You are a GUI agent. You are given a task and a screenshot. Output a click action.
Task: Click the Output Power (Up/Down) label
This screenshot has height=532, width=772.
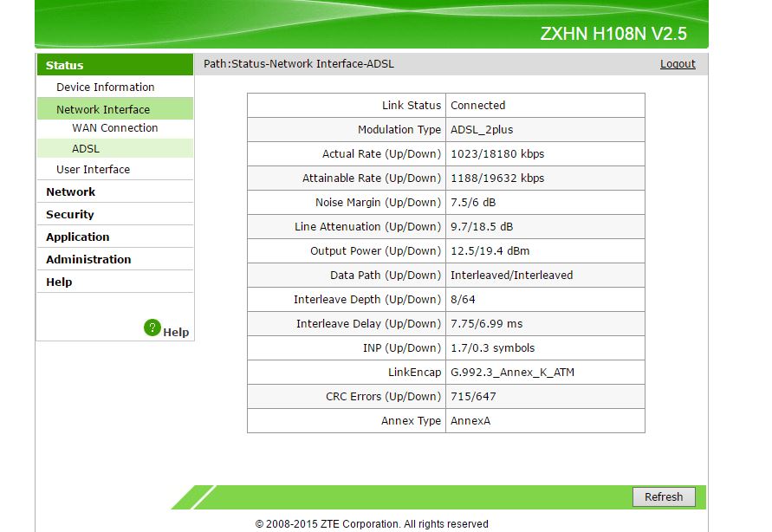[x=376, y=251]
